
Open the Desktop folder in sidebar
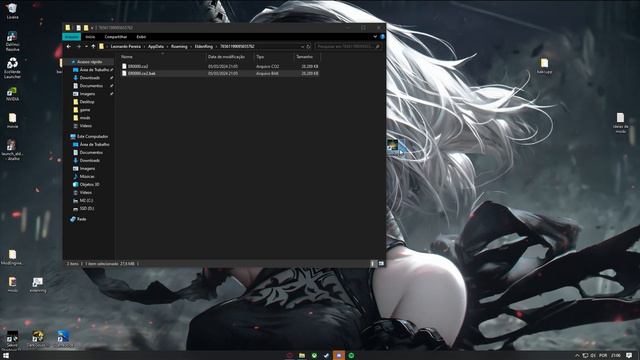point(87,102)
